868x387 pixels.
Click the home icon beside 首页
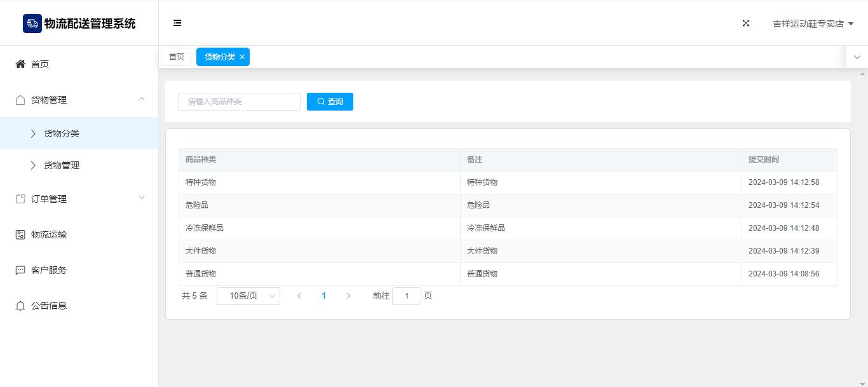point(20,64)
